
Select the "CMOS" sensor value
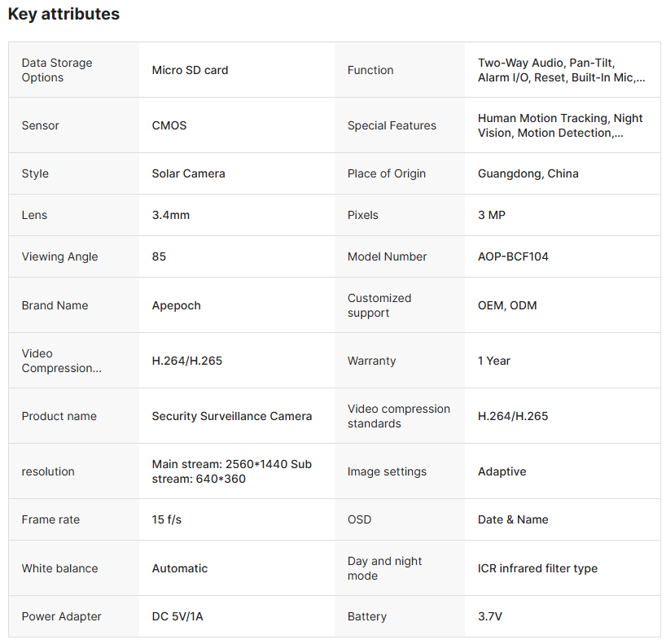[169, 125]
